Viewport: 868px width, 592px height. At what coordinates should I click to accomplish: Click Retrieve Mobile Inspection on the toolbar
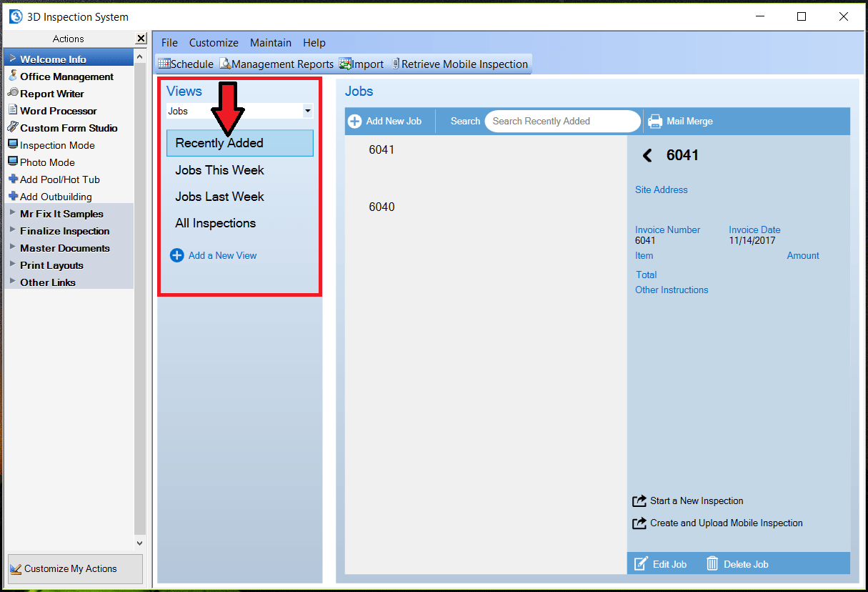[x=460, y=64]
